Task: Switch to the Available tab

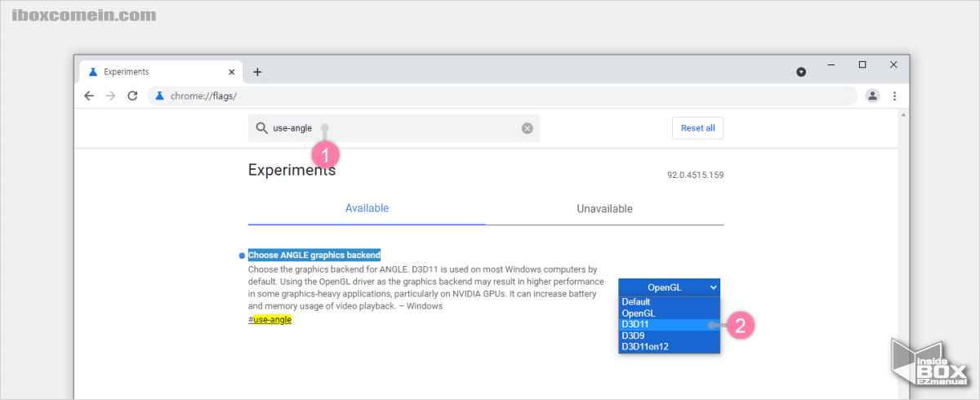Action: coord(367,208)
